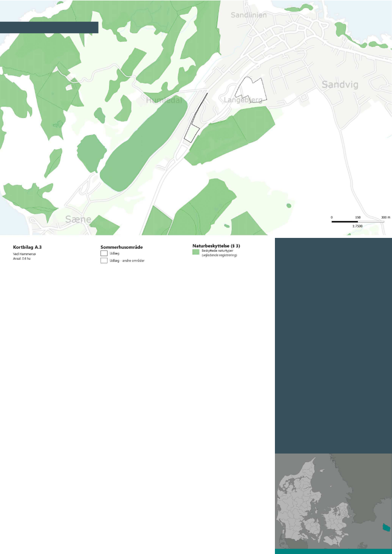The image size is (392, 554).
Task: Click the black-and-white scale bar
Action: [357, 221]
